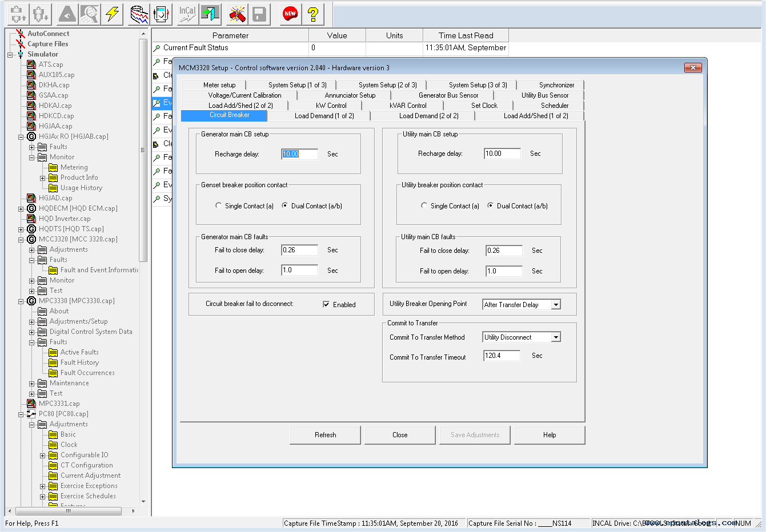Click the Time Last Read column header

(466, 35)
